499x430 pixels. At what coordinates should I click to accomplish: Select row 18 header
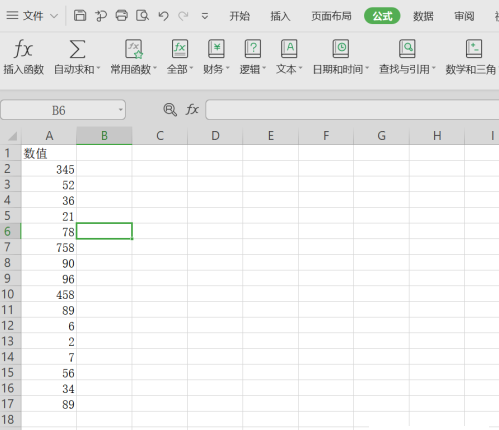coord(11,419)
